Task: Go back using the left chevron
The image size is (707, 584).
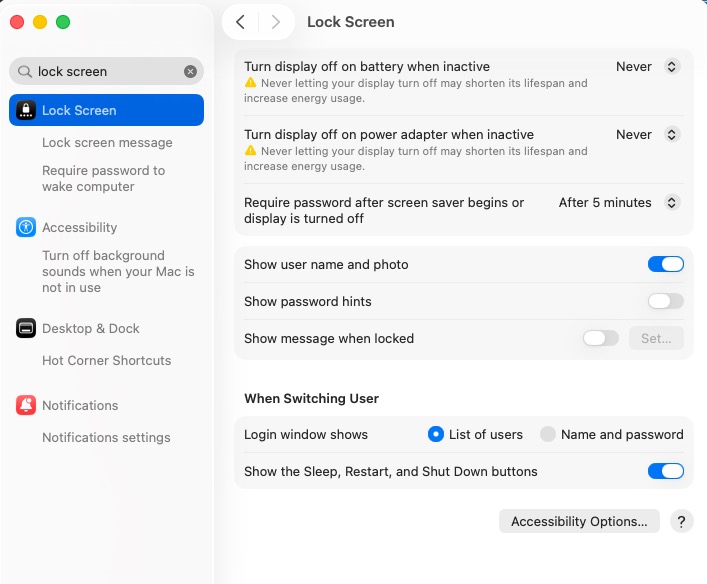Action: pos(240,22)
